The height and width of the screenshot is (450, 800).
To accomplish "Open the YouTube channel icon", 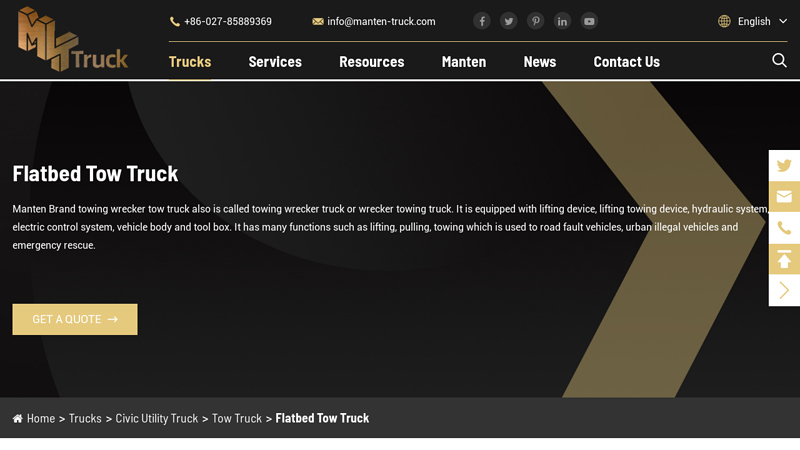I will pos(589,21).
